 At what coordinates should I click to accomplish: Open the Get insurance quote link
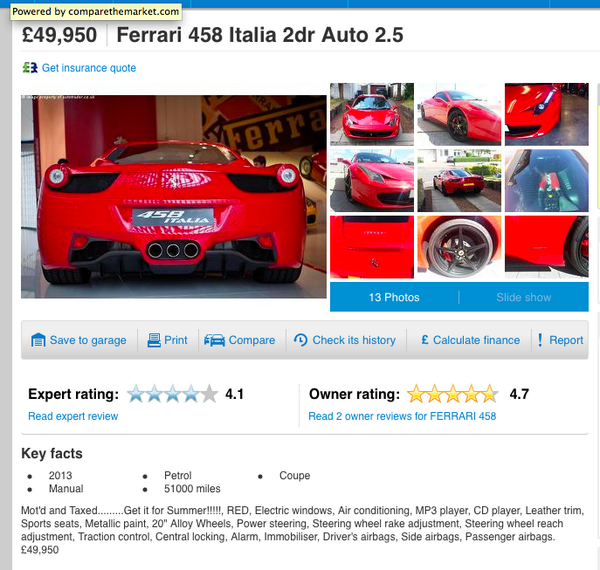click(x=89, y=68)
